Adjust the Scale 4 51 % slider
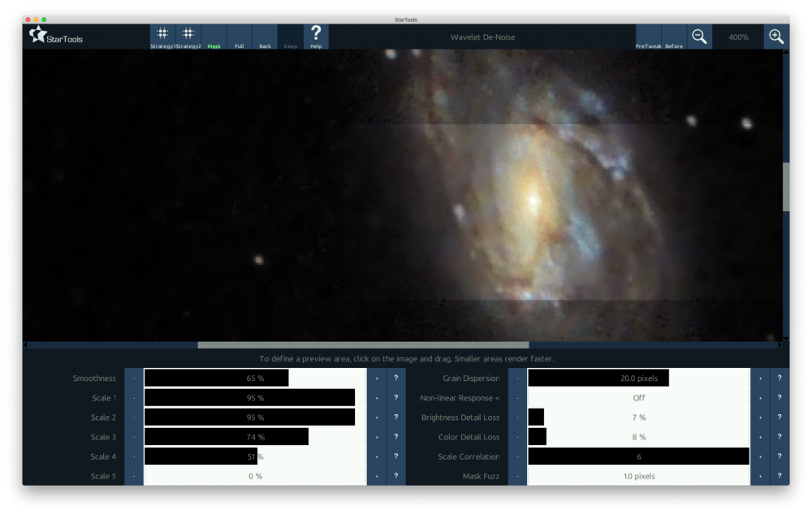Screen dimensions: 812x515 pyautogui.click(x=255, y=457)
